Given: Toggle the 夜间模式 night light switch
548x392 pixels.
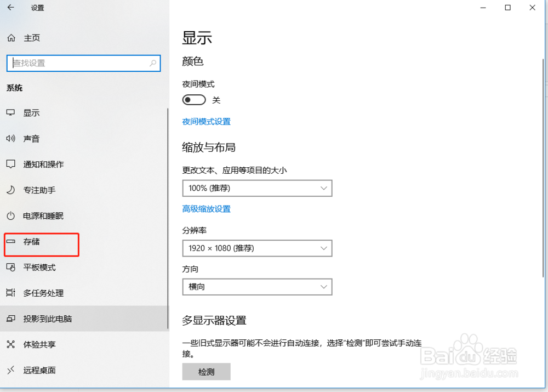Looking at the screenshot, I should pyautogui.click(x=194, y=99).
